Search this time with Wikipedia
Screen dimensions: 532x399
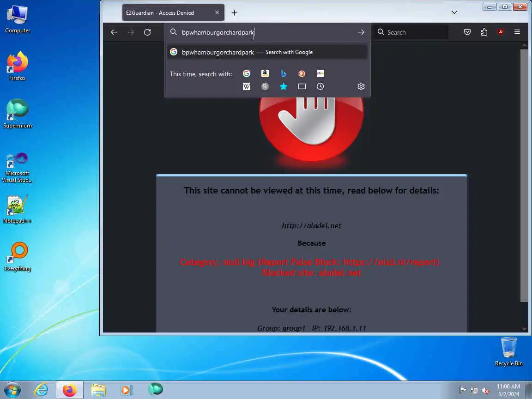(x=247, y=86)
